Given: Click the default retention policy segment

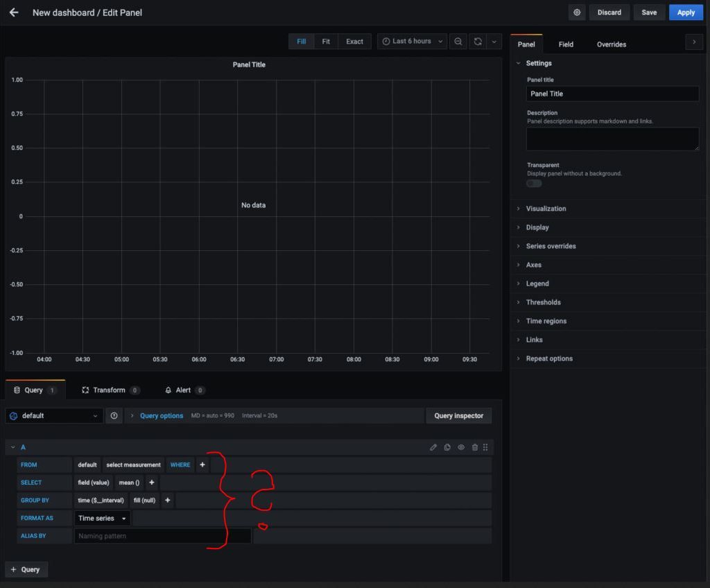Looking at the screenshot, I should [87, 465].
